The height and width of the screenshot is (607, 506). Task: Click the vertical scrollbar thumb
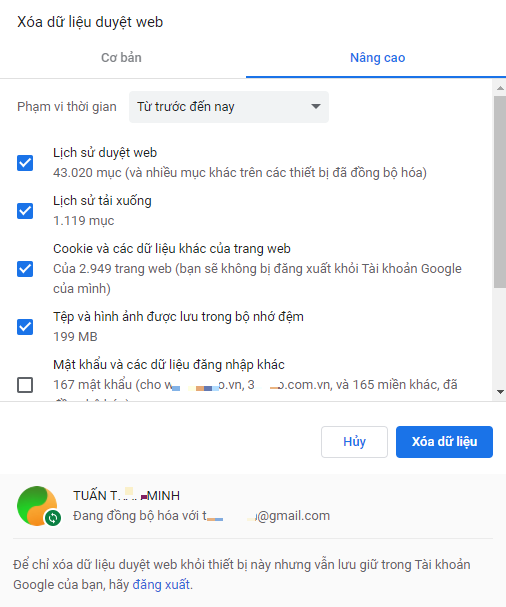tap(500, 192)
